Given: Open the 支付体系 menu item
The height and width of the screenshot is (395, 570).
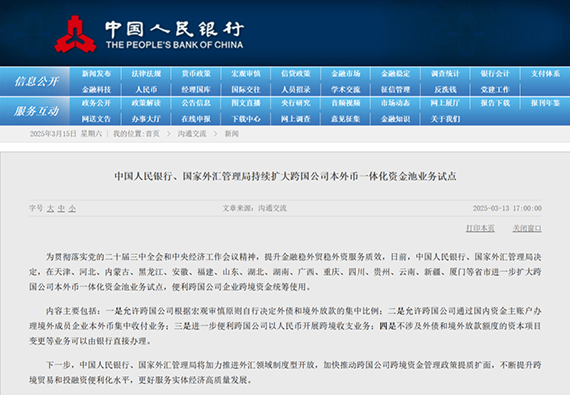Looking at the screenshot, I should pyautogui.click(x=545, y=74).
